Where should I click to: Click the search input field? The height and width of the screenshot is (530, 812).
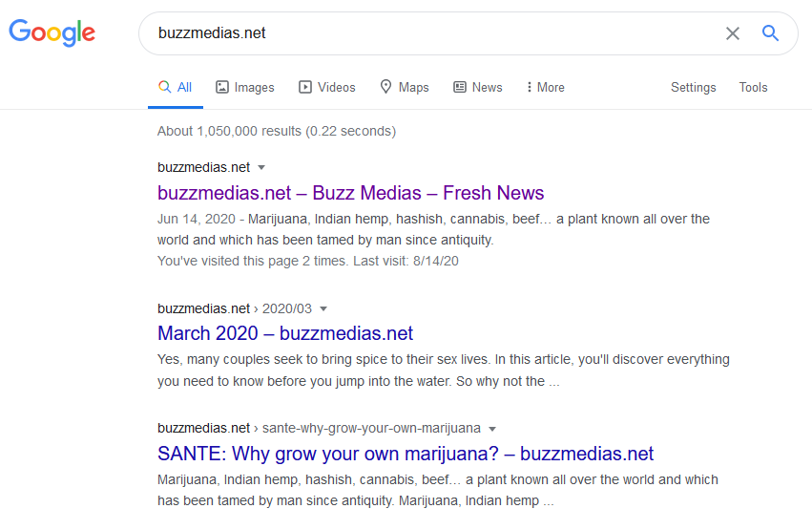(429, 33)
